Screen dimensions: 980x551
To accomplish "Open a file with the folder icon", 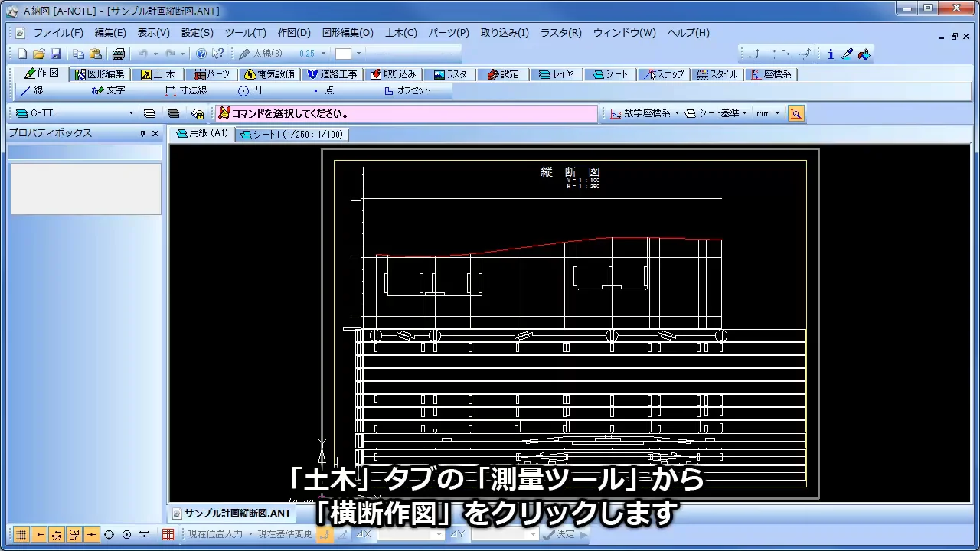I will tap(39, 54).
